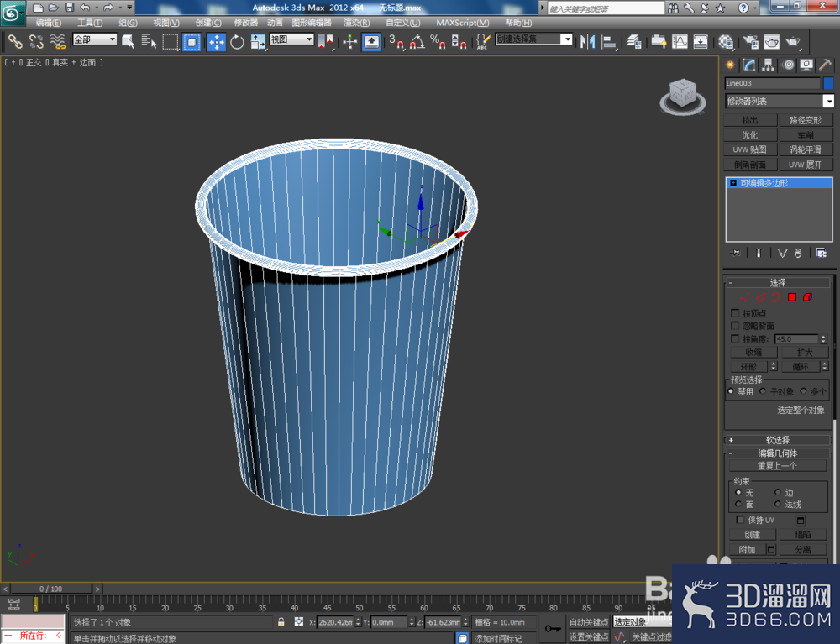Enable the 按角度 checkbox

coord(735,338)
